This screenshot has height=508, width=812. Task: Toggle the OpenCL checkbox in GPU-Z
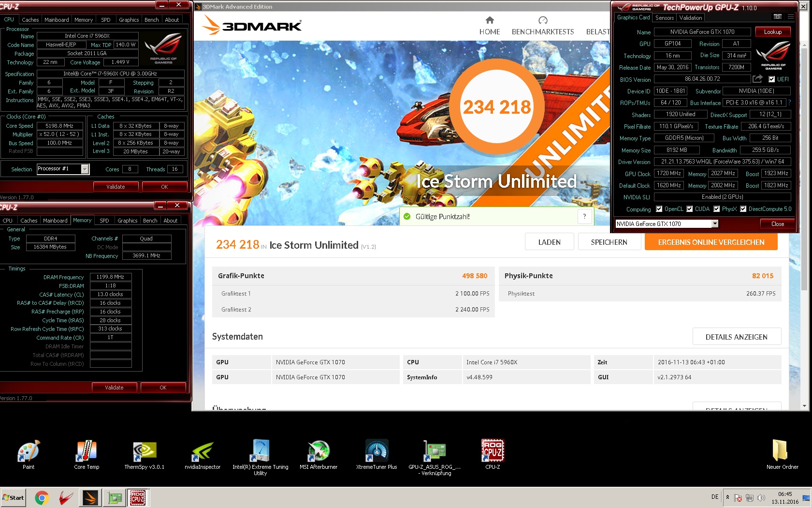coord(659,209)
